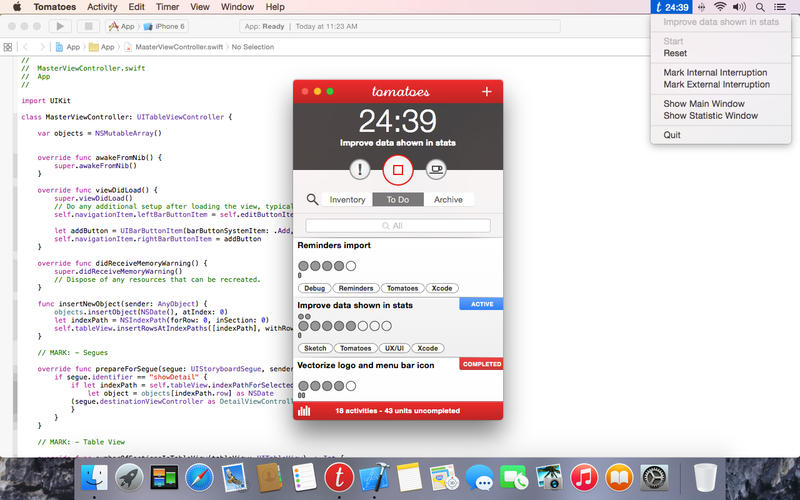Open Reminders from the Dock
The image size is (800, 500).
tap(304, 478)
